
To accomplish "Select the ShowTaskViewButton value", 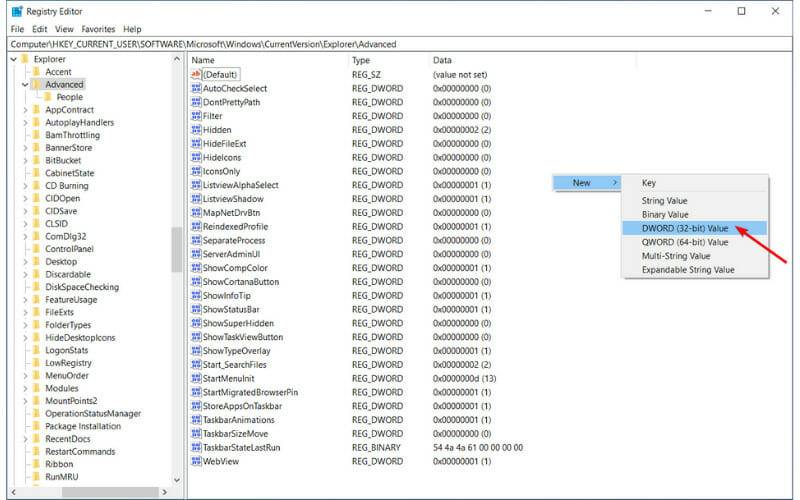I will (x=243, y=337).
